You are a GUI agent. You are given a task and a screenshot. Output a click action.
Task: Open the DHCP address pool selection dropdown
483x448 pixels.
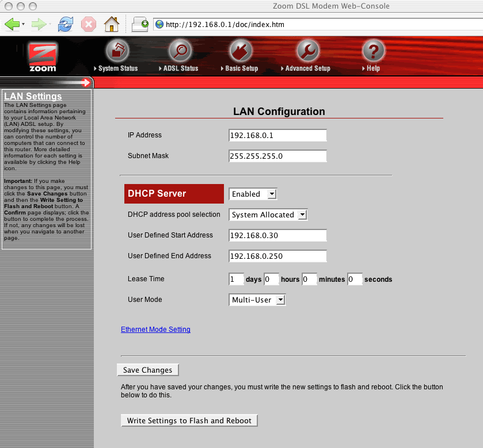click(268, 215)
